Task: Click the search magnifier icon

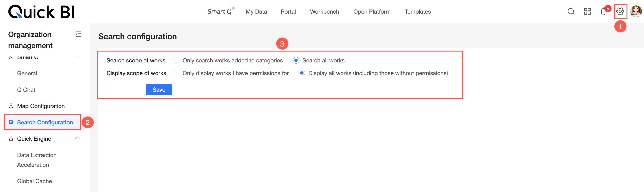Action: pyautogui.click(x=571, y=12)
